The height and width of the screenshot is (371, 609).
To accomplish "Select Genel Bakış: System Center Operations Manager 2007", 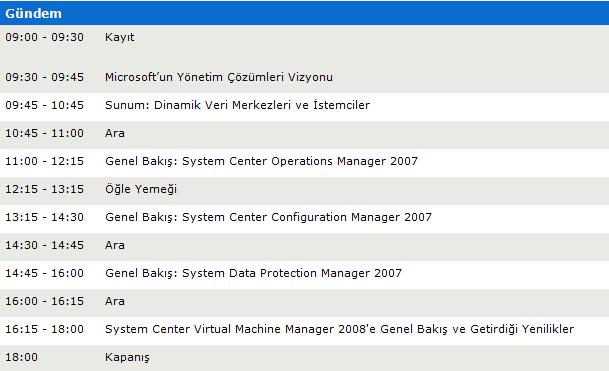I will [261, 161].
